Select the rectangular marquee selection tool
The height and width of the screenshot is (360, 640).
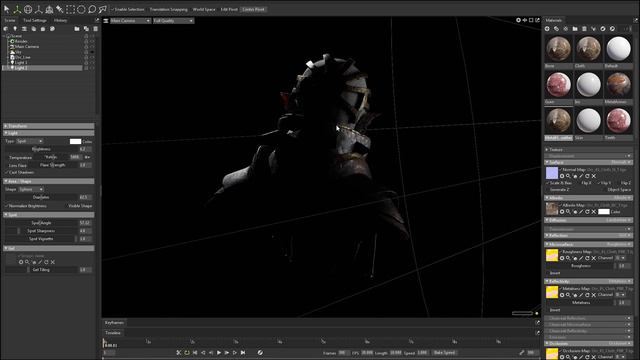(x=70, y=9)
